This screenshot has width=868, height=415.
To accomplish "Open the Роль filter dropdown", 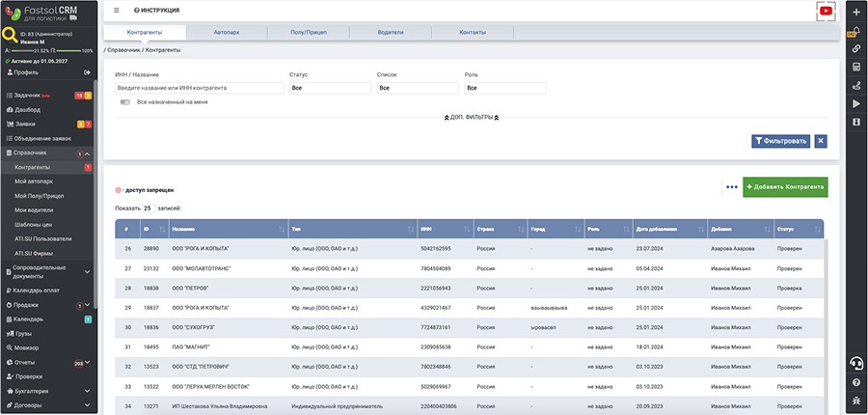I will 505,88.
